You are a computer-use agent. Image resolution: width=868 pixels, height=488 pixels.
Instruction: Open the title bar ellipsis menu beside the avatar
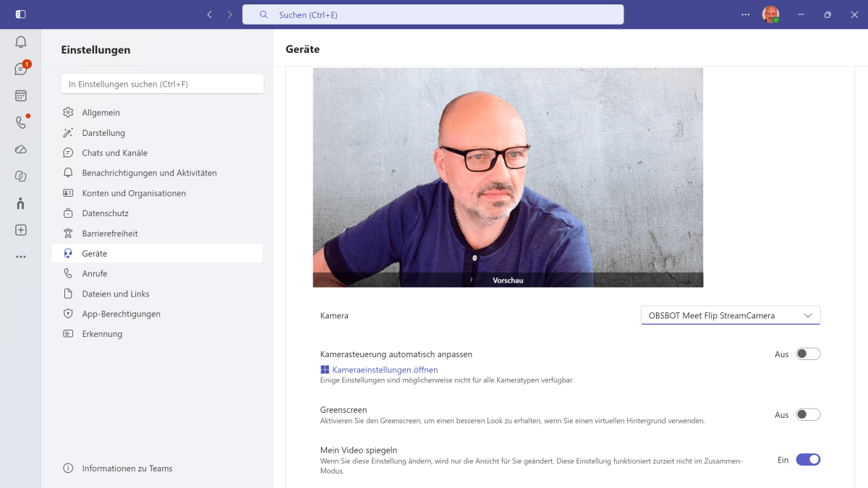746,14
